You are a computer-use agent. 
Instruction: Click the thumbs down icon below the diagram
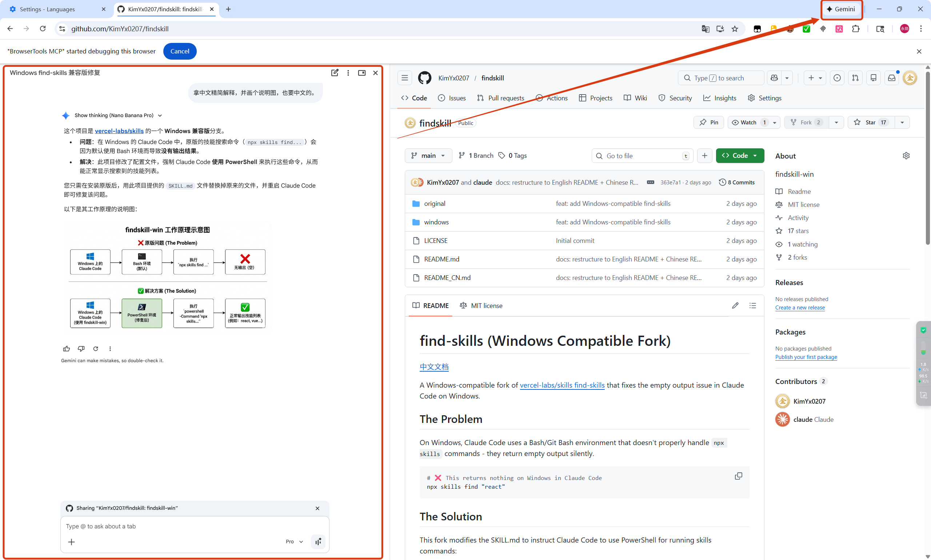(81, 349)
